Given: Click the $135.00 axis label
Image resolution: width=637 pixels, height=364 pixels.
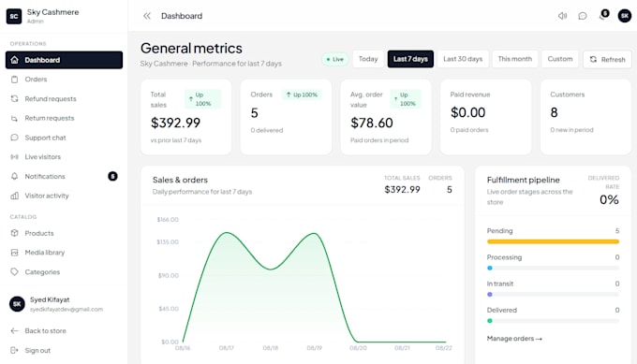Looking at the screenshot, I should click(x=168, y=241).
